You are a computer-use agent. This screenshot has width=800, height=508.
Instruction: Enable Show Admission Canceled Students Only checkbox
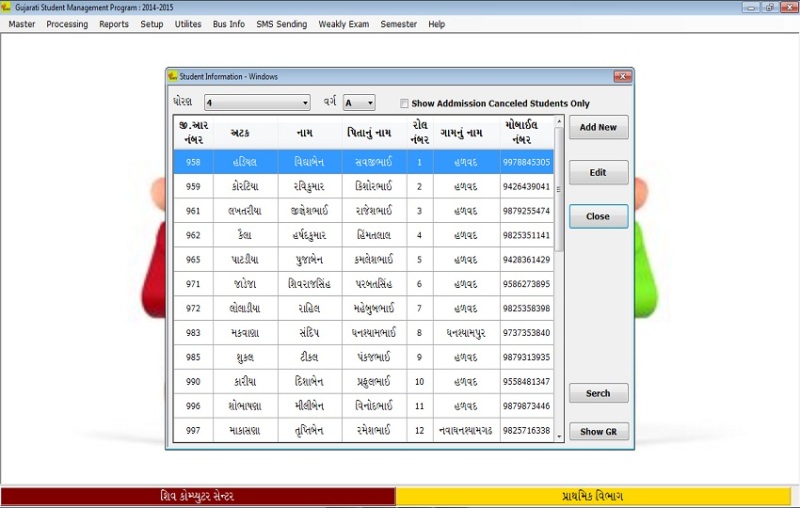tap(404, 103)
